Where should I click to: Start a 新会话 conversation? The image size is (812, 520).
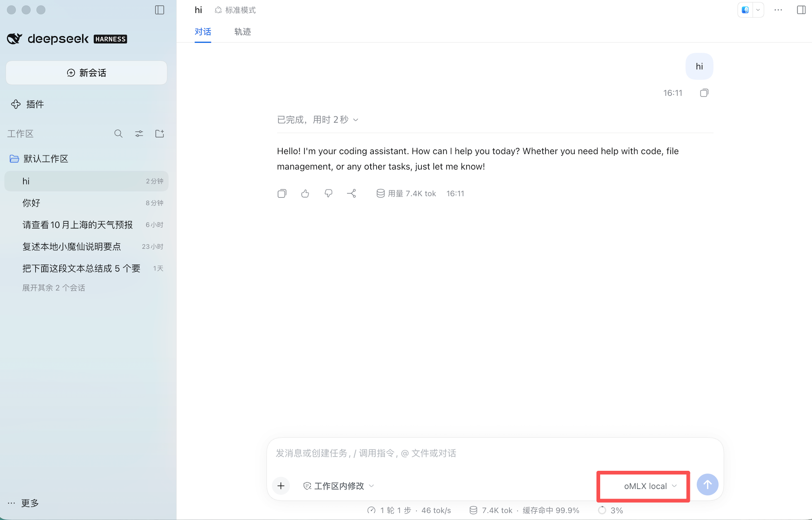[x=86, y=73]
